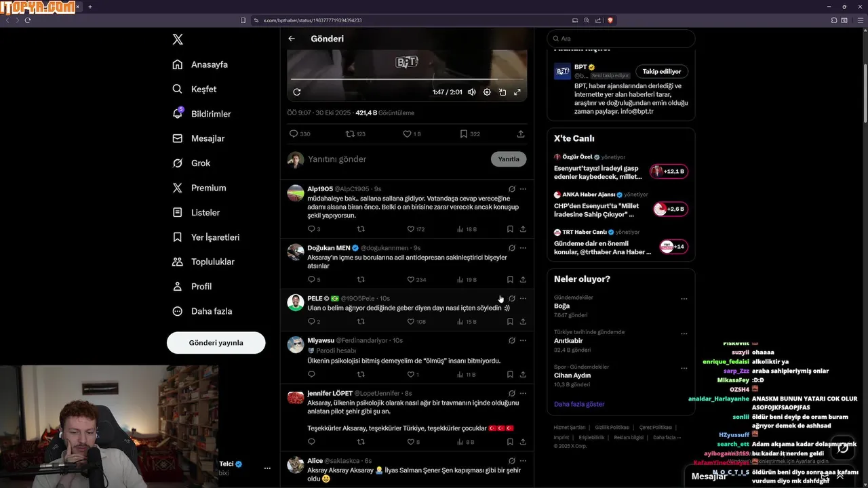The image size is (868, 488).
Task: Open Brave shields icon in address bar
Action: tap(610, 20)
